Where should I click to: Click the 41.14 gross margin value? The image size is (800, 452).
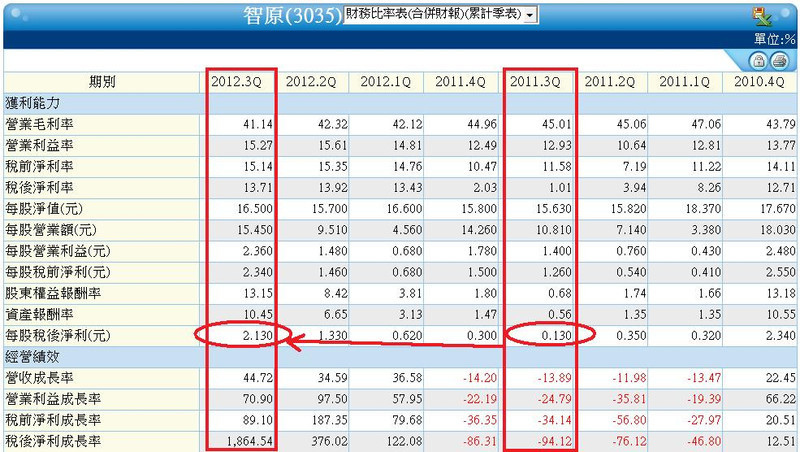[258, 124]
